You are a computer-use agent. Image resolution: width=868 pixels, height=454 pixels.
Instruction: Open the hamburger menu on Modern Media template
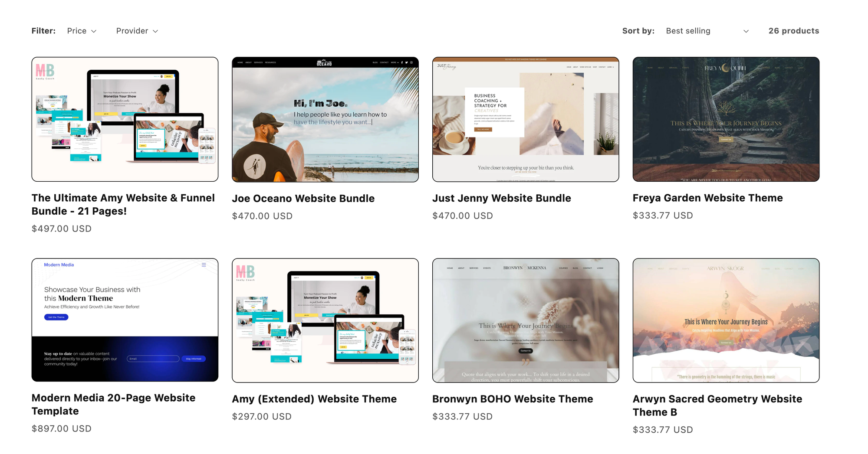coord(204,265)
